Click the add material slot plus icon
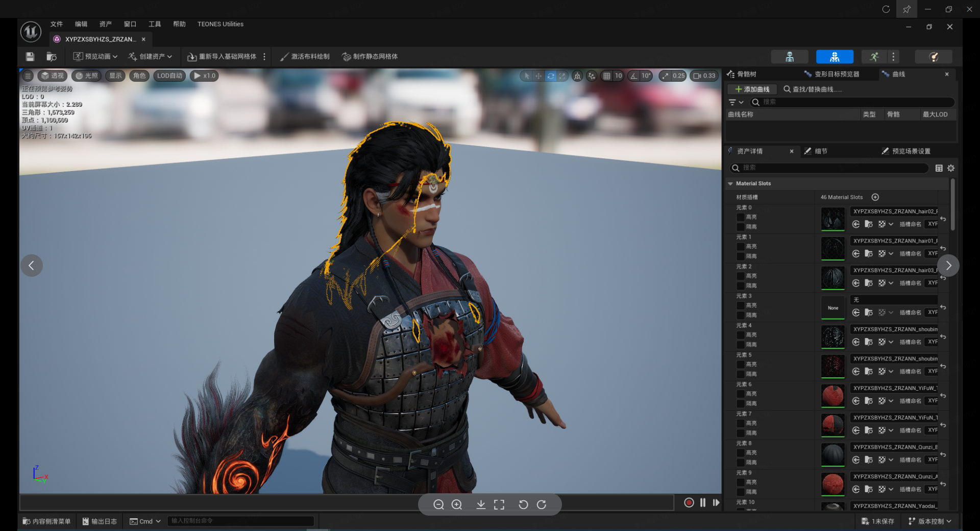 (x=875, y=198)
